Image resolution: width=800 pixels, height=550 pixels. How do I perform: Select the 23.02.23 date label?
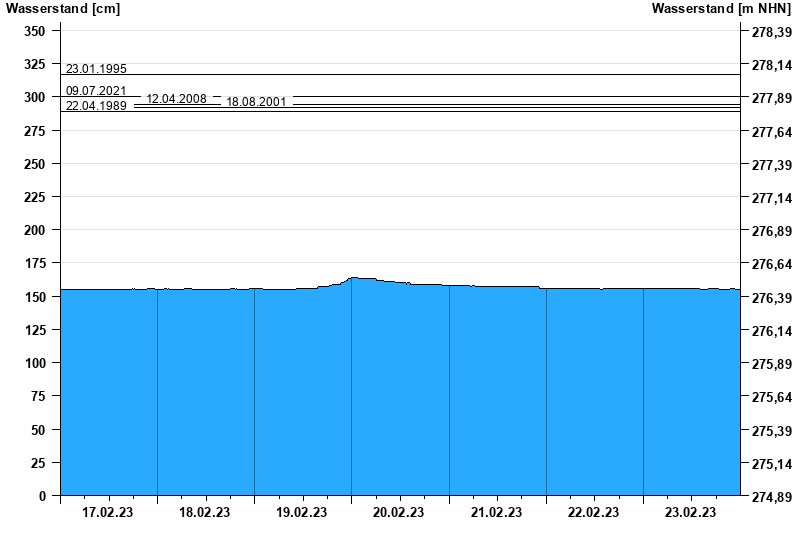click(x=690, y=513)
